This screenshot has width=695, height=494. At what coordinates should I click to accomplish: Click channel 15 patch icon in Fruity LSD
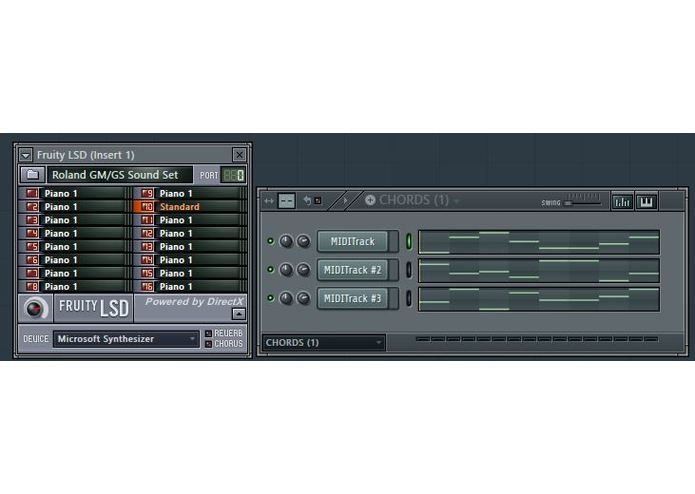click(x=147, y=273)
